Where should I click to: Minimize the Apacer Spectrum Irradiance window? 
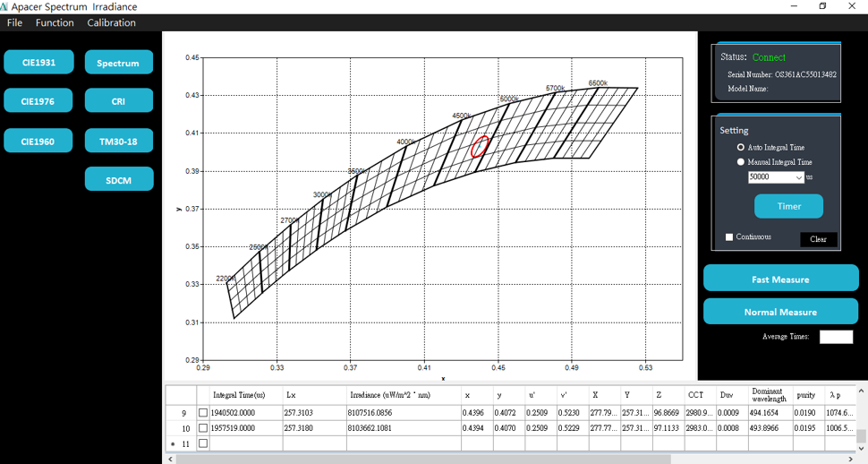pos(794,6)
